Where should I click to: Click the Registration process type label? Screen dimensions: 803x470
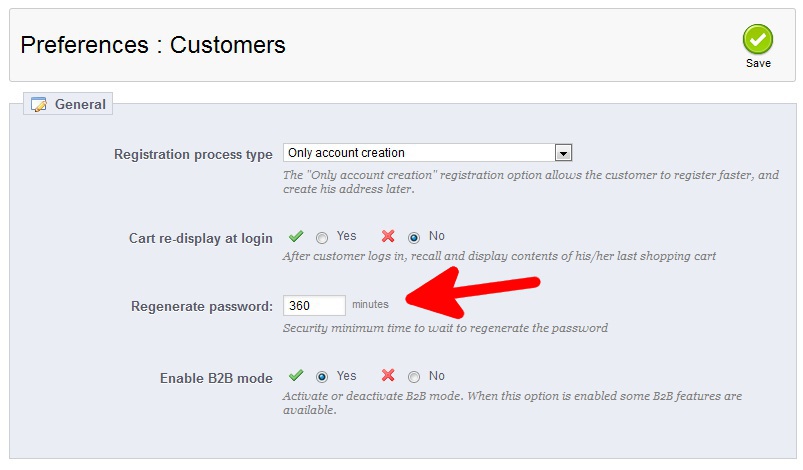[193, 155]
